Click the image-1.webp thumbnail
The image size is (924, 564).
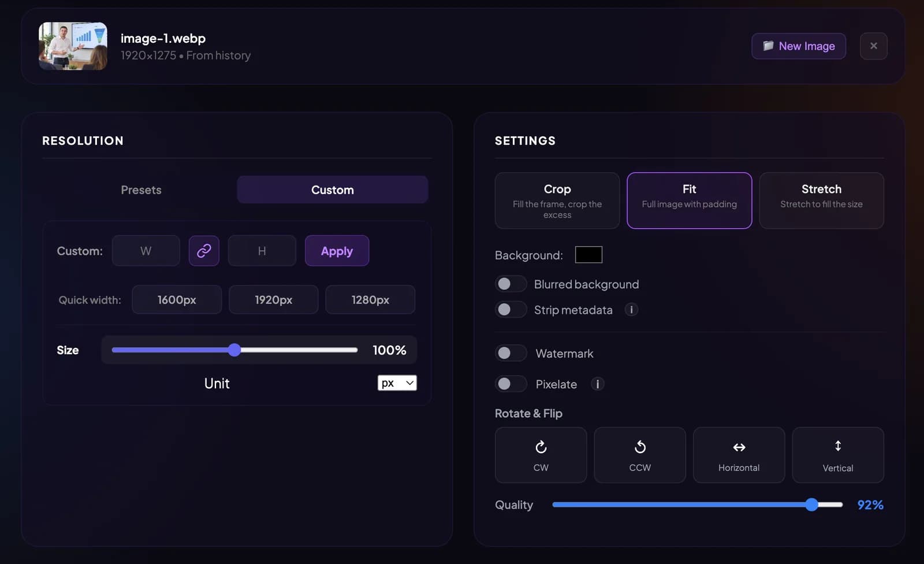tap(73, 46)
